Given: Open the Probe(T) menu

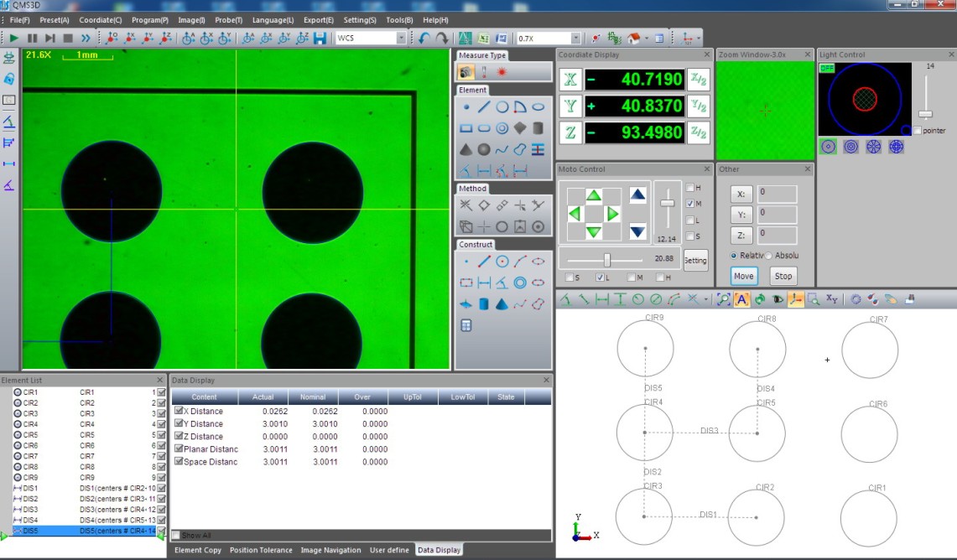Looking at the screenshot, I should pos(229,20).
